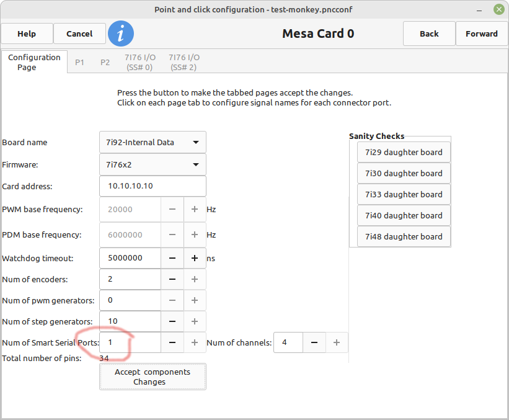The height and width of the screenshot is (420, 509).
Task: Click the PDM base frequency field
Action: point(130,235)
